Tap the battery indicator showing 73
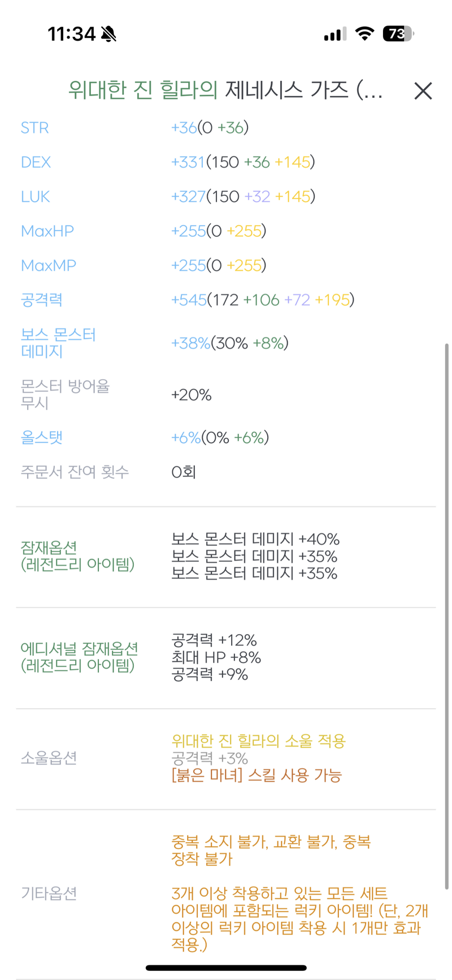452x980 pixels. click(x=398, y=34)
